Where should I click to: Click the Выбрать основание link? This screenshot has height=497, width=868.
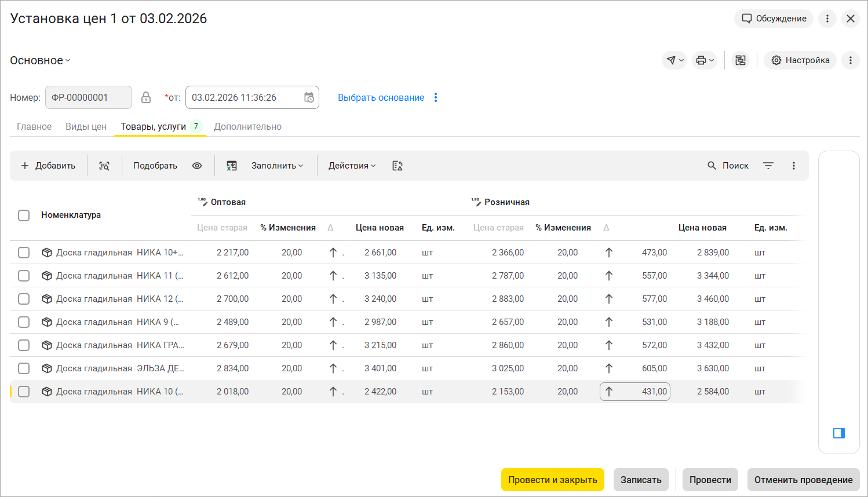381,98
